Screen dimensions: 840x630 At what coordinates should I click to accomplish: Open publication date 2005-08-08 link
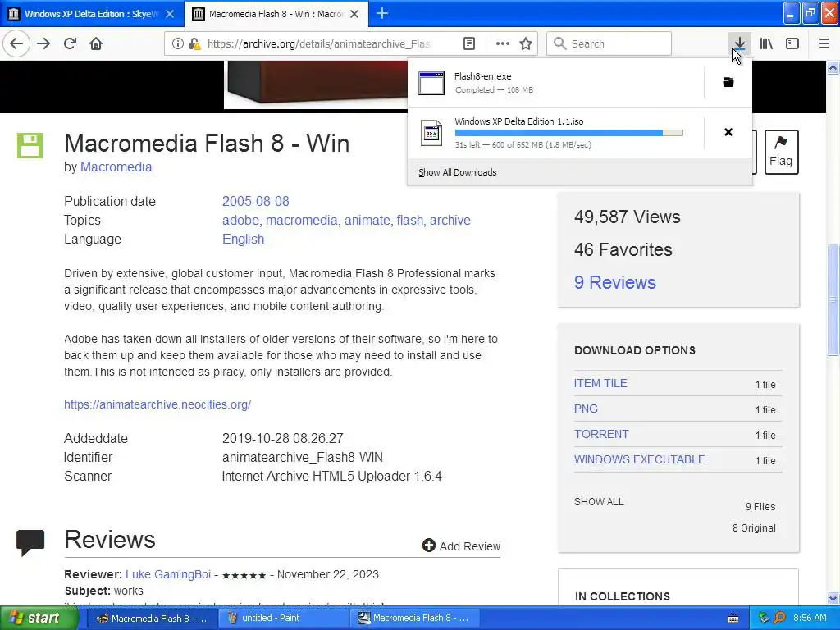(x=256, y=202)
